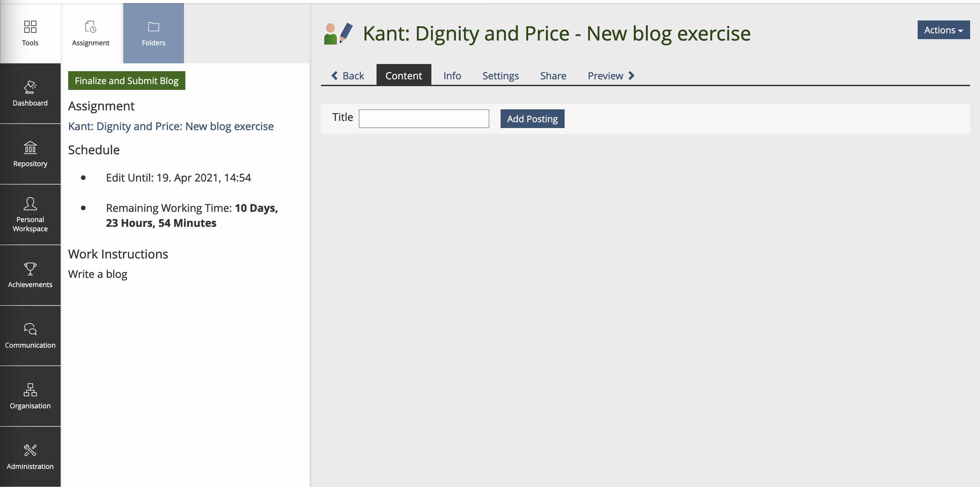Open the Achievements trophy icon
The height and width of the screenshot is (487, 980).
tap(30, 269)
